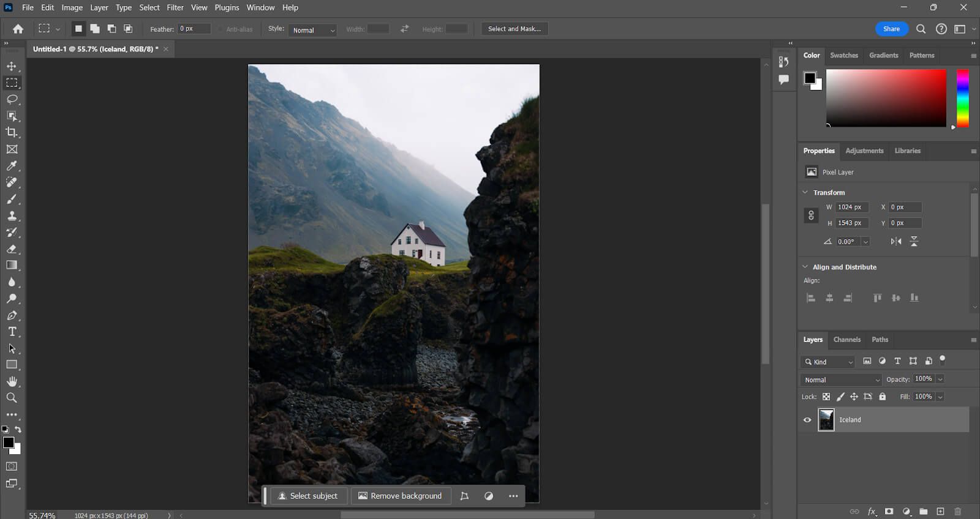Open the Filter menu
Screen dimensions: 980x519
175,7
